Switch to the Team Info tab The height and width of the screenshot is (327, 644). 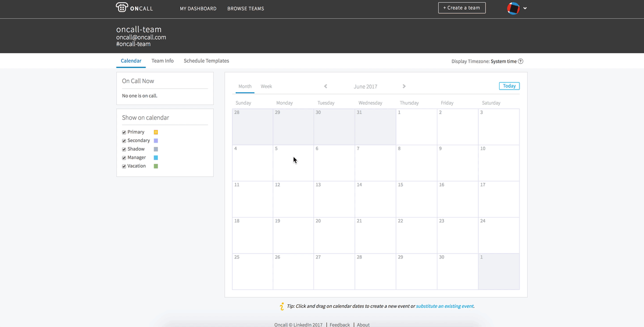pyautogui.click(x=162, y=61)
